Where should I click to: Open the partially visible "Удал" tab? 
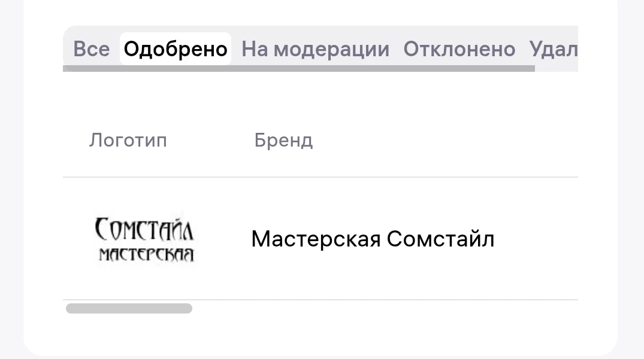pyautogui.click(x=554, y=49)
